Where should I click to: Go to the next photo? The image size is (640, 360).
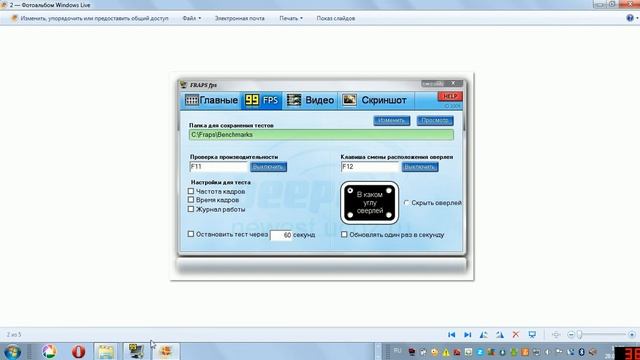[x=468, y=335]
